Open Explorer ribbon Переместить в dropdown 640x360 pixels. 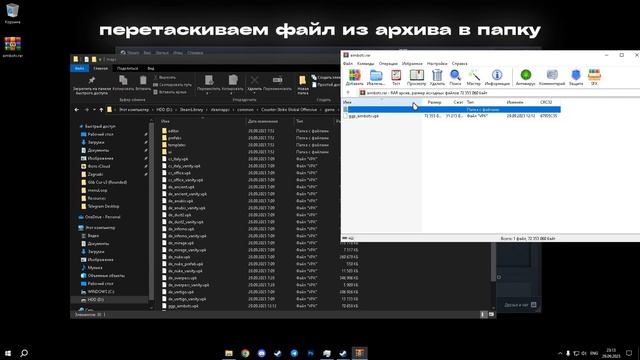click(x=209, y=93)
